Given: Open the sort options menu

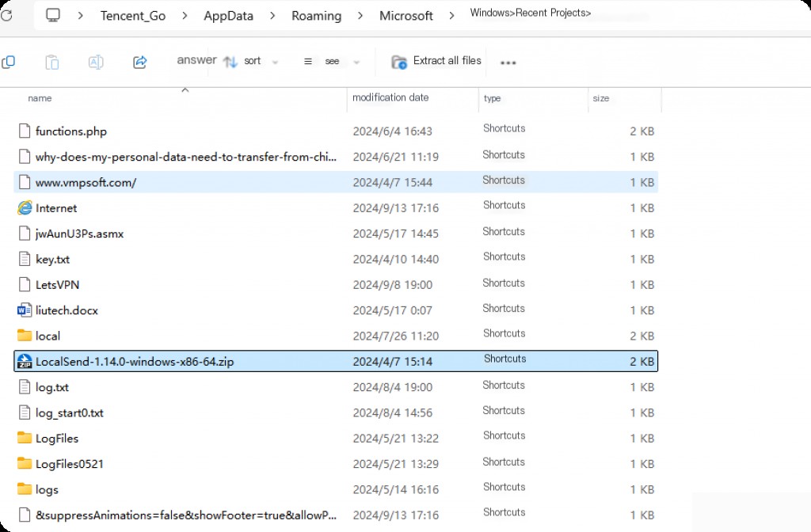Looking at the screenshot, I should 251,62.
